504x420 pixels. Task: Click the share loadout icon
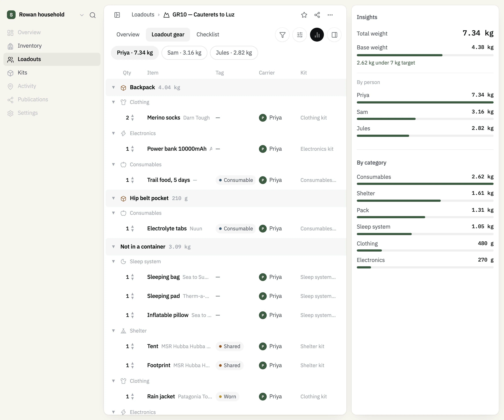317,15
